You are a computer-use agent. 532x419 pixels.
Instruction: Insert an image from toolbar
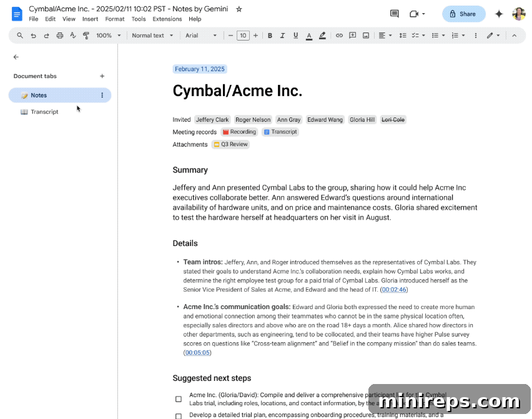click(366, 36)
